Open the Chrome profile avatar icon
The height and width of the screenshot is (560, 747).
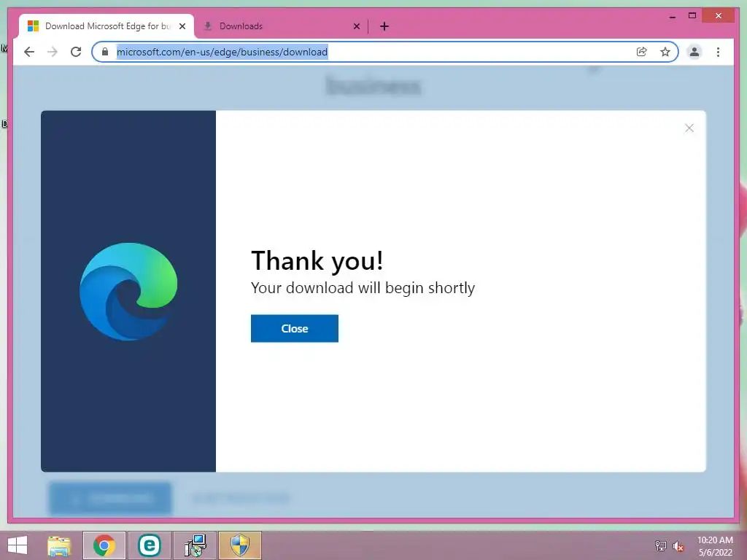[x=694, y=52]
